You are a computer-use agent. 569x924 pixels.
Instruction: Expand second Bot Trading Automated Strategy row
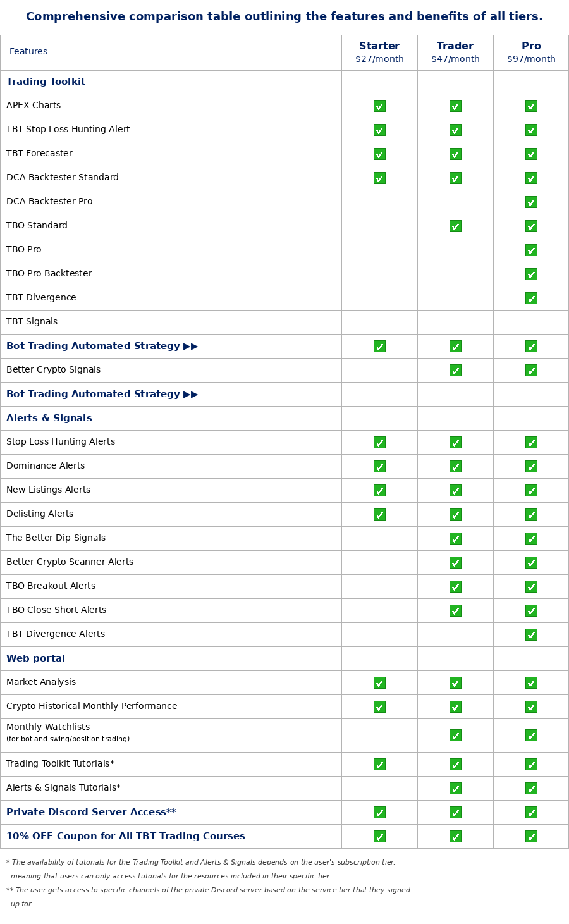click(102, 394)
